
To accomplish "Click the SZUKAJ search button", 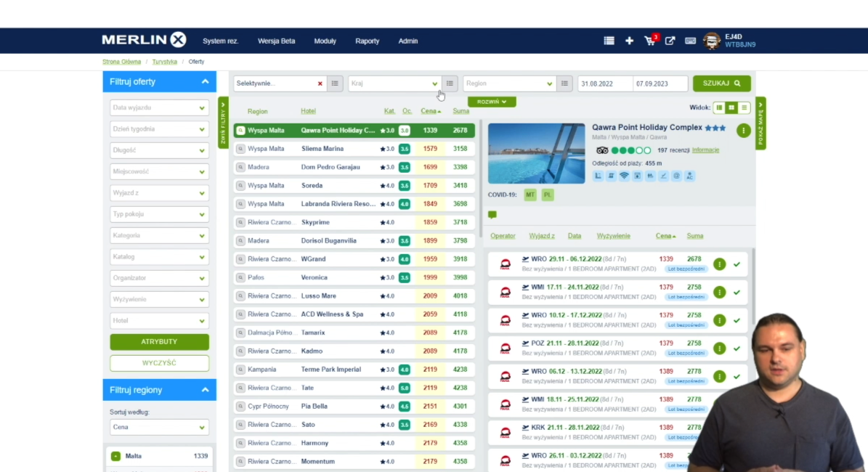I will pyautogui.click(x=721, y=84).
